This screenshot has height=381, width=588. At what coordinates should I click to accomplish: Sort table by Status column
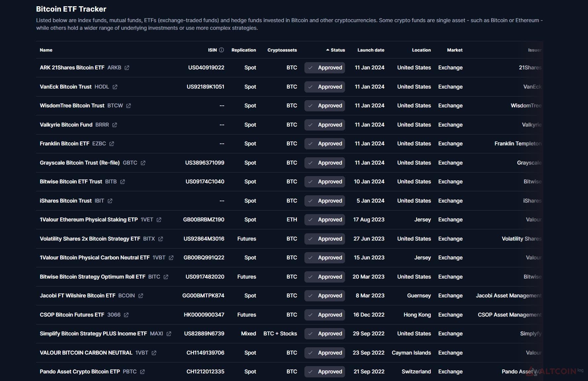pos(335,50)
